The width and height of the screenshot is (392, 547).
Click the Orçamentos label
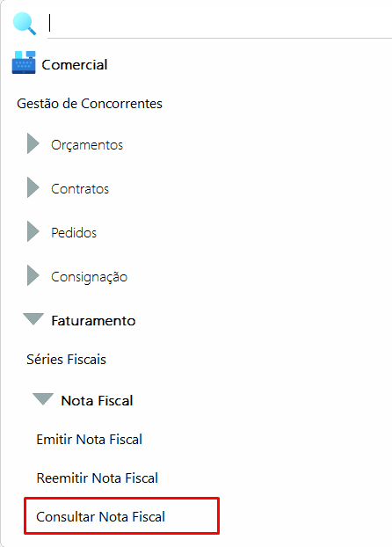pos(87,145)
